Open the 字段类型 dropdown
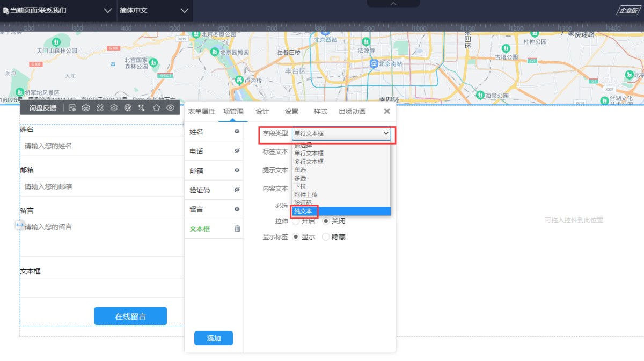644x361 pixels. [341, 133]
